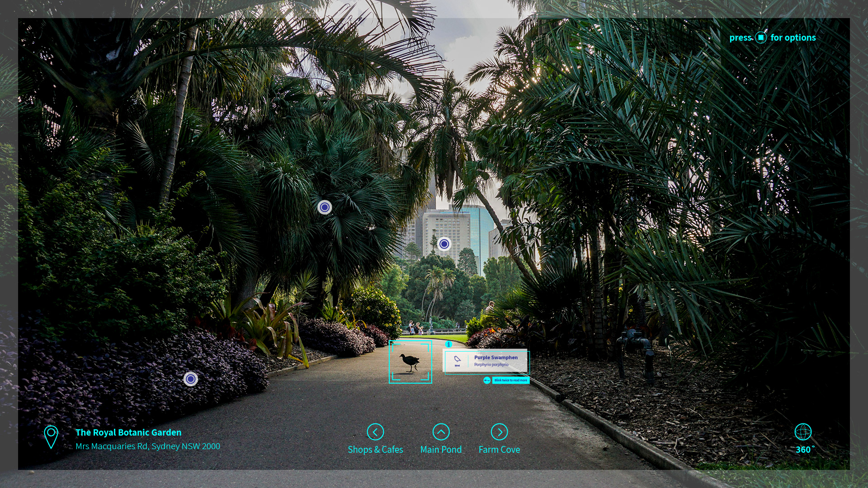The height and width of the screenshot is (488, 868).
Task: Click the location pin icon
Action: pos(51,436)
